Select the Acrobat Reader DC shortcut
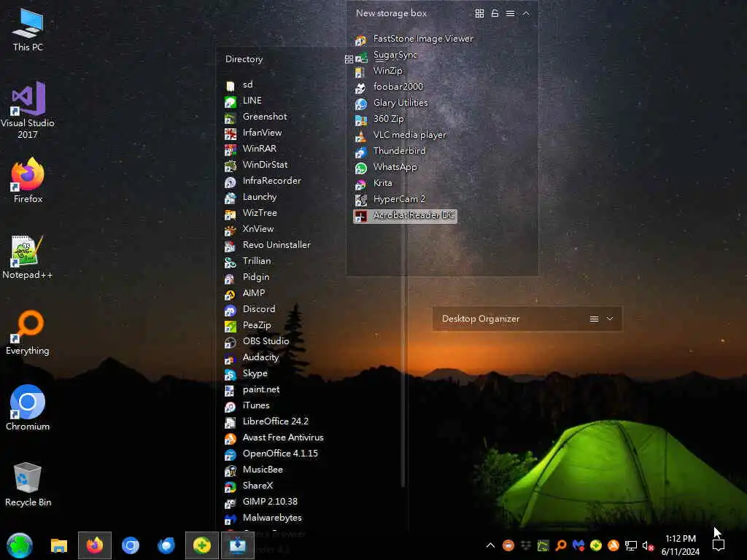The height and width of the screenshot is (560, 747). [x=405, y=216]
